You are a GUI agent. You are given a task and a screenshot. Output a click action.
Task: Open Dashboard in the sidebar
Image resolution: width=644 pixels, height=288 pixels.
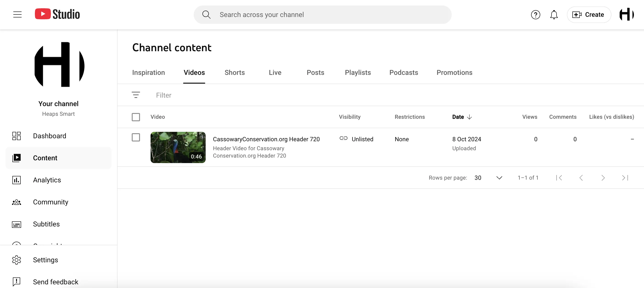[59, 136]
